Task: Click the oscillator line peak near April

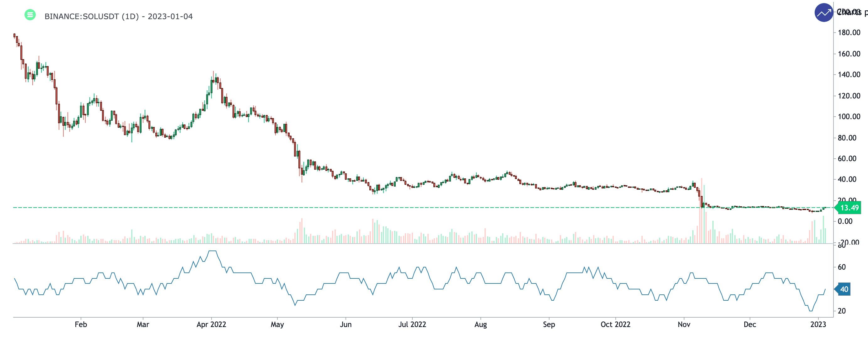Action: pos(212,251)
